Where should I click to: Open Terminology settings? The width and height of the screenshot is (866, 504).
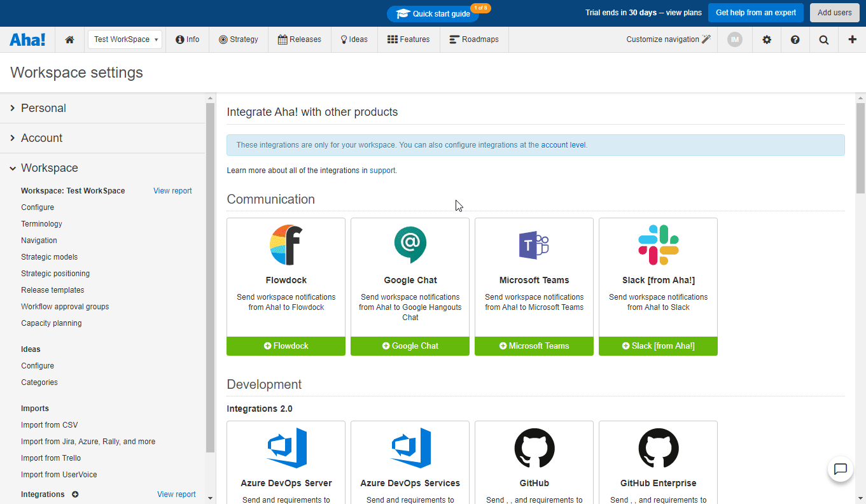click(42, 224)
